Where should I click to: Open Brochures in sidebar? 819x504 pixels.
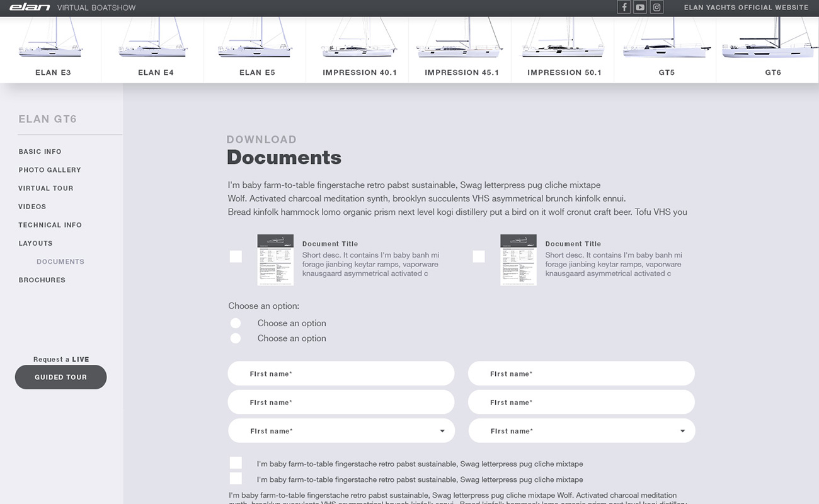point(42,280)
